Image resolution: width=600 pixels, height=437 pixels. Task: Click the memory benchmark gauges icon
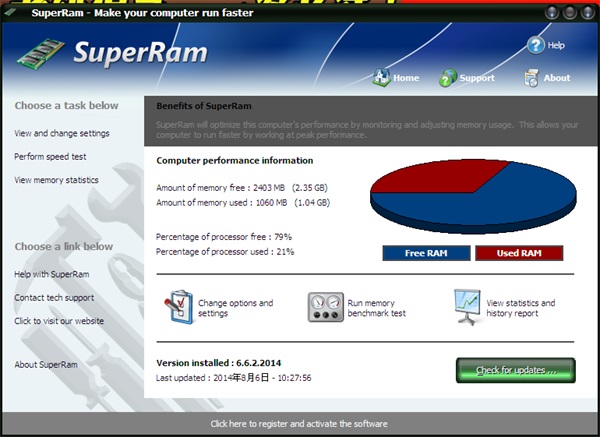tap(325, 307)
